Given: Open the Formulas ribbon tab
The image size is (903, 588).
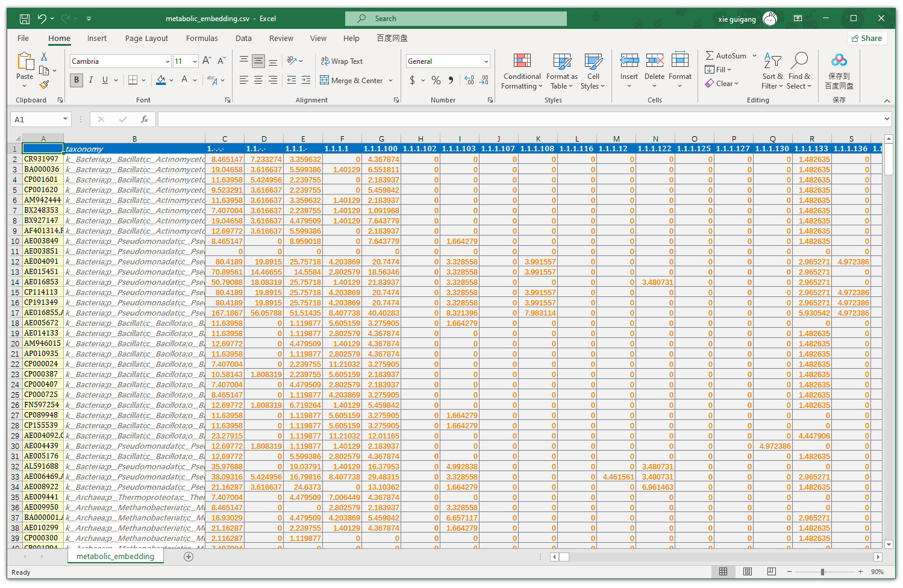Looking at the screenshot, I should pos(202,38).
